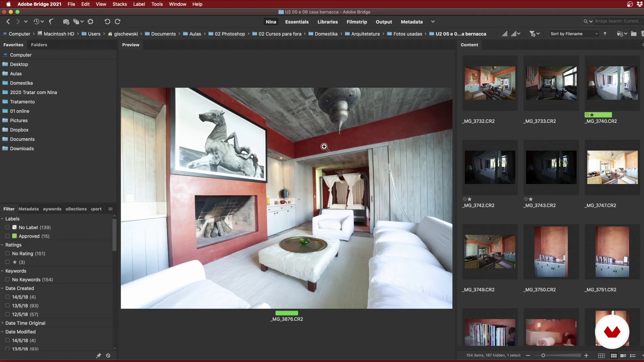
Task: Click to lock thumbnail grid icon
Action: point(601,356)
